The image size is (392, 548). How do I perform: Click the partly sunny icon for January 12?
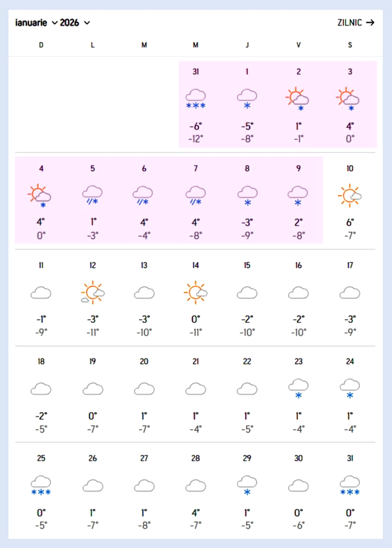92,292
